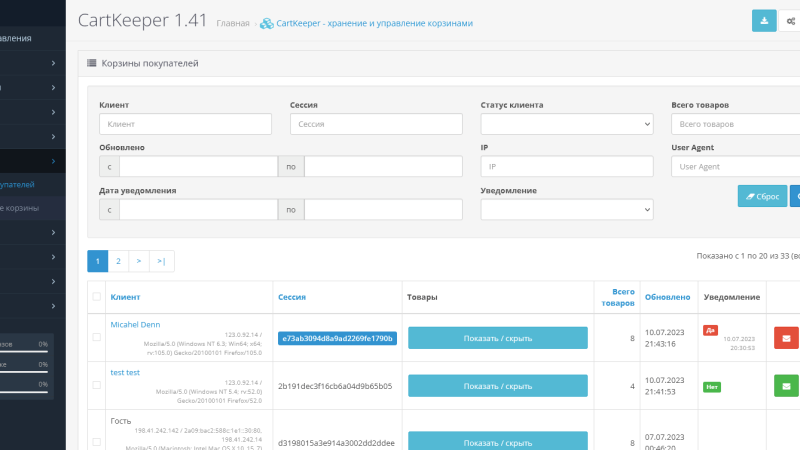
Task: Click the green Нет notification badge
Action: pos(712,387)
